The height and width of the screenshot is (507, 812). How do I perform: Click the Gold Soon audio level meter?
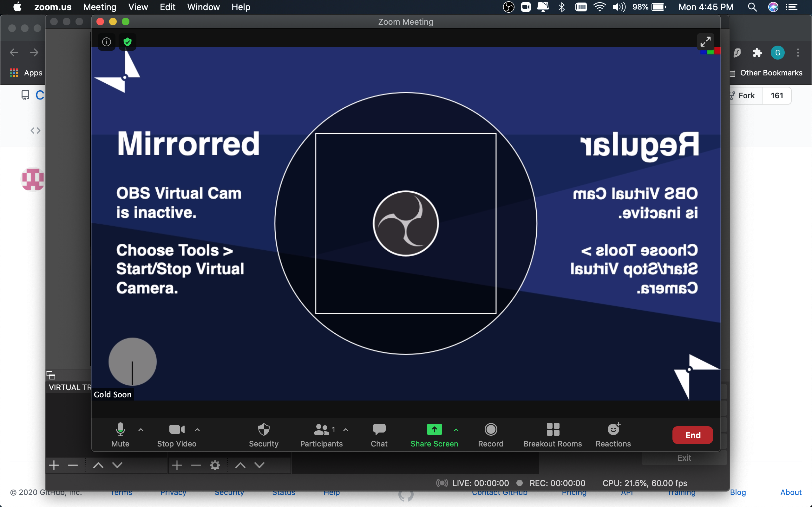coord(133,362)
